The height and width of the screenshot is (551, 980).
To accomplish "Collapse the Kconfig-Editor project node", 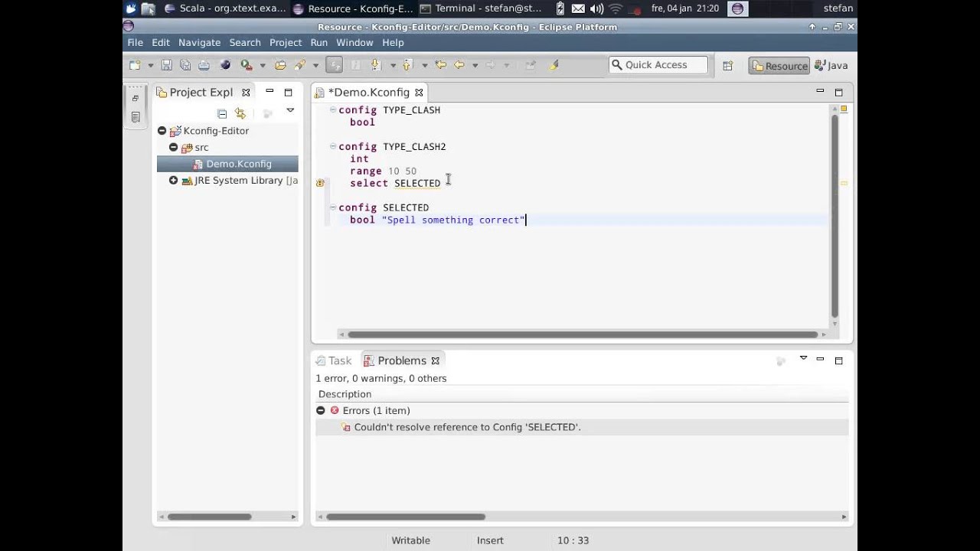I will (162, 131).
